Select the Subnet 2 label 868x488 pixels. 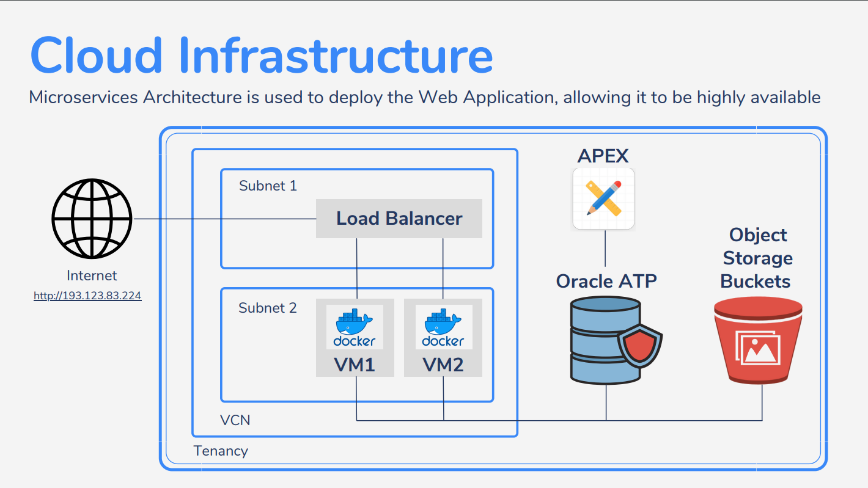[267, 308]
